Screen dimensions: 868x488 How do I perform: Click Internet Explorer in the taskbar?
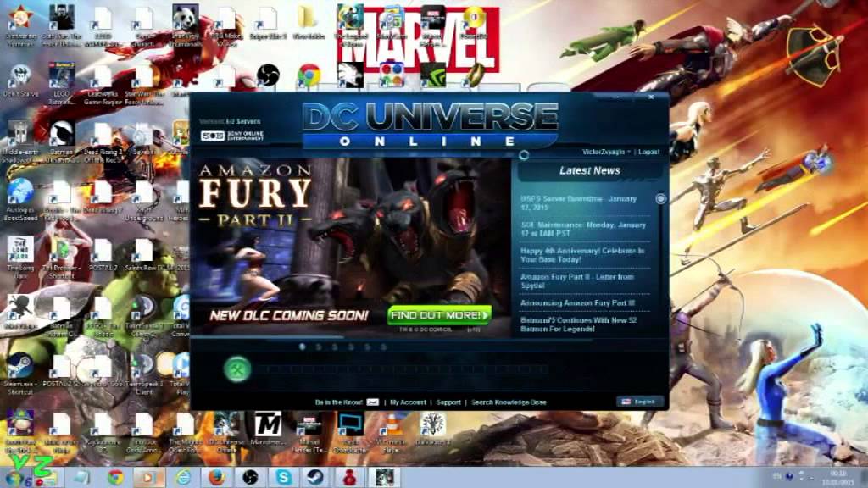point(183,477)
